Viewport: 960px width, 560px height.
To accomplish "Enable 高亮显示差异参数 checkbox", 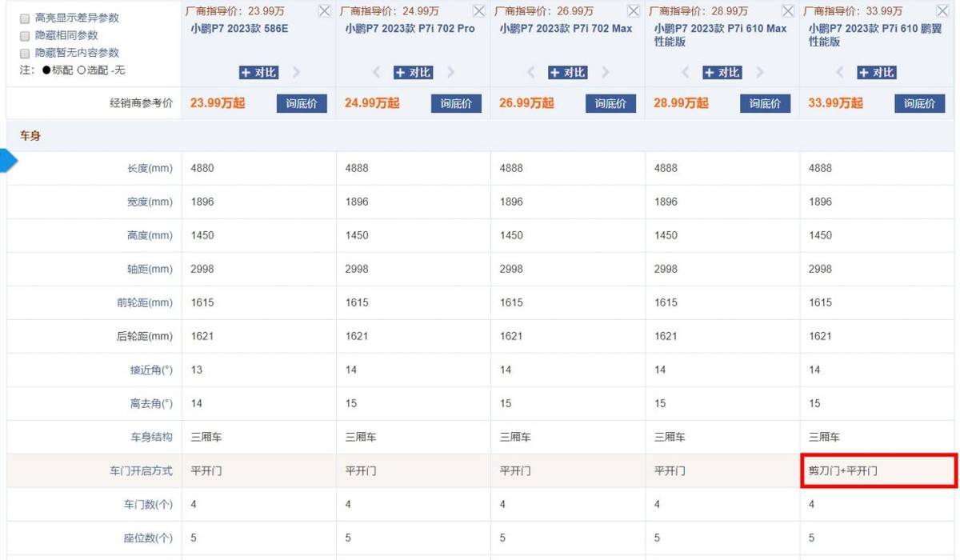I will tap(25, 18).
